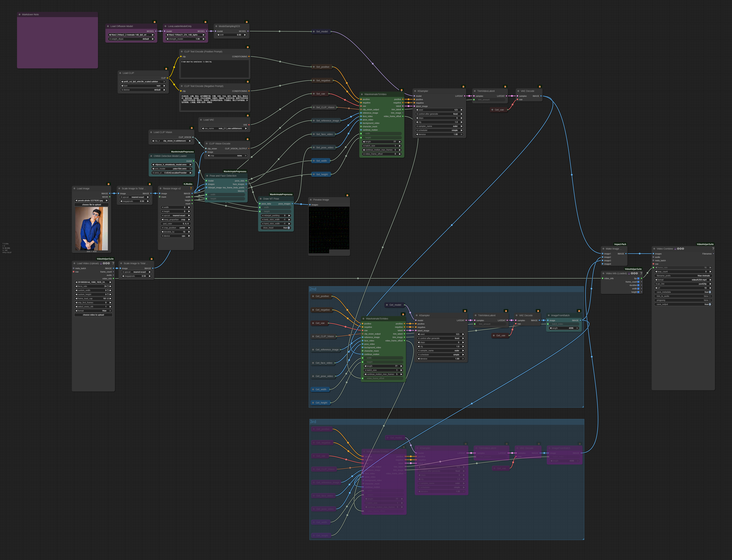Toggle pingpong option in Video Combine
The image size is (732, 560).
[710, 300]
